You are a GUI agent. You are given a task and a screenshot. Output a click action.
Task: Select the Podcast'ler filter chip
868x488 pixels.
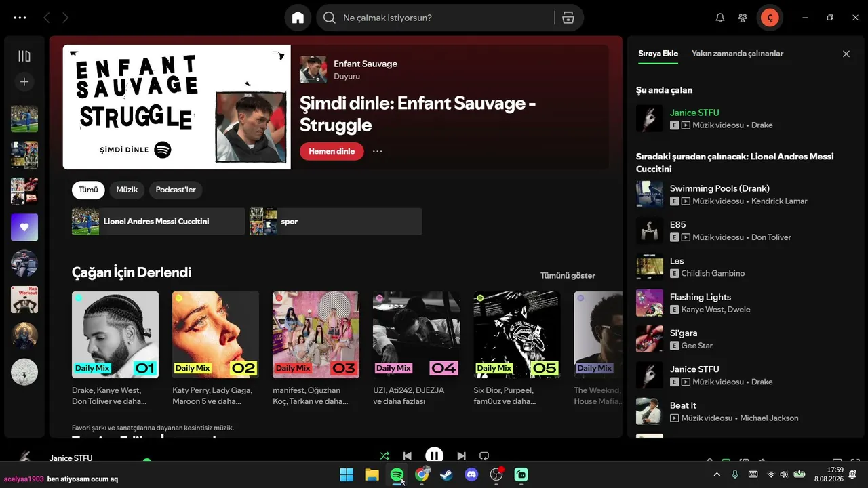pyautogui.click(x=176, y=190)
